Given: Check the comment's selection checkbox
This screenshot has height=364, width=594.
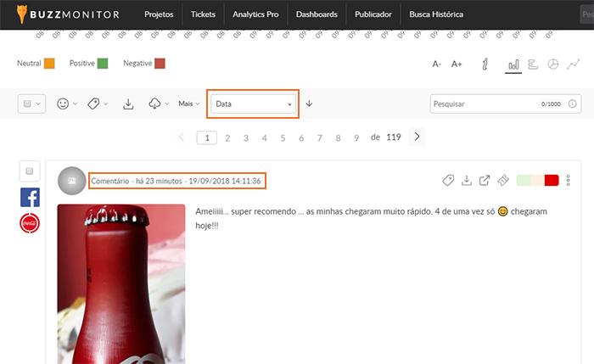Looking at the screenshot, I should tap(29, 171).
